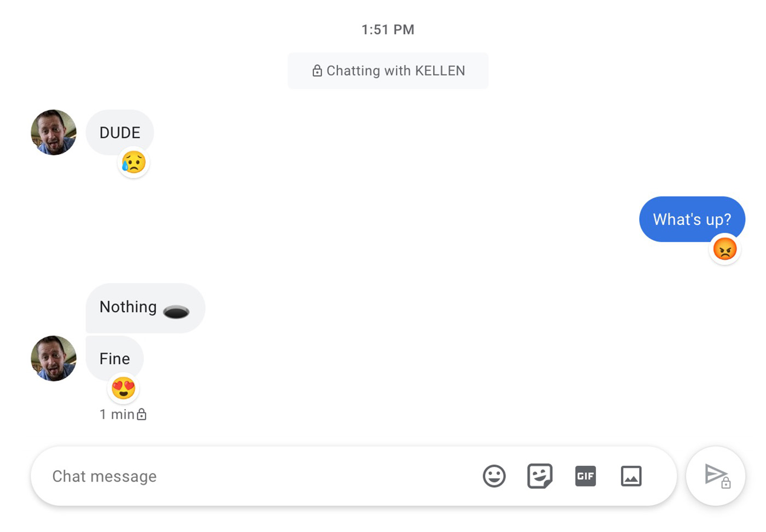This screenshot has height=532, width=766.
Task: Click the heart-eyes reaction under Fine
Action: [x=124, y=388]
